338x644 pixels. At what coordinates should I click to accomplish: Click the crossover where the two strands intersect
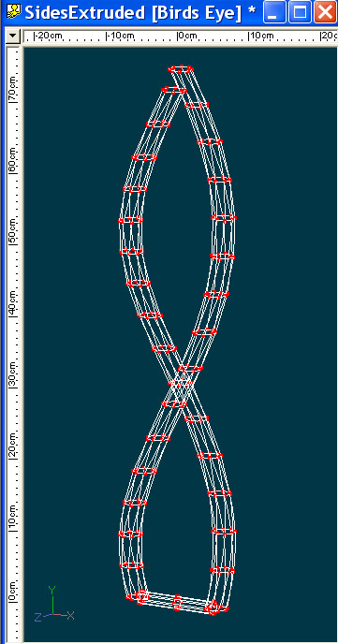[x=180, y=383]
